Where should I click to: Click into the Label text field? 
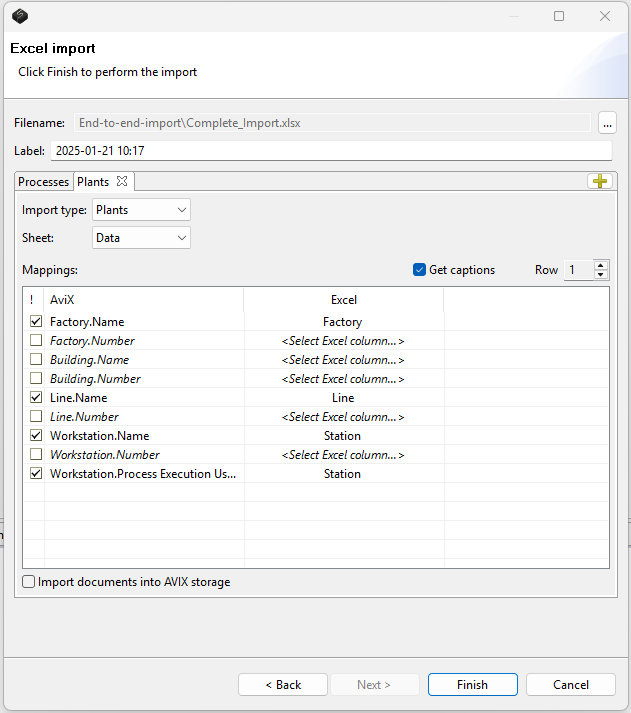pos(330,151)
